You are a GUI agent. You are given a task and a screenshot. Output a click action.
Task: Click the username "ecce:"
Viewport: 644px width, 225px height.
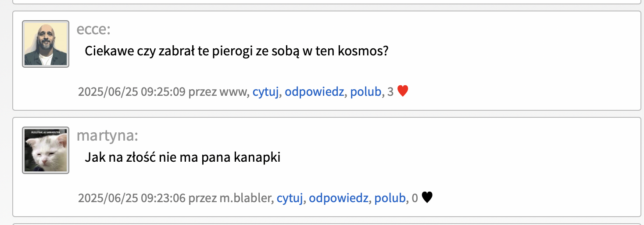[93, 29]
